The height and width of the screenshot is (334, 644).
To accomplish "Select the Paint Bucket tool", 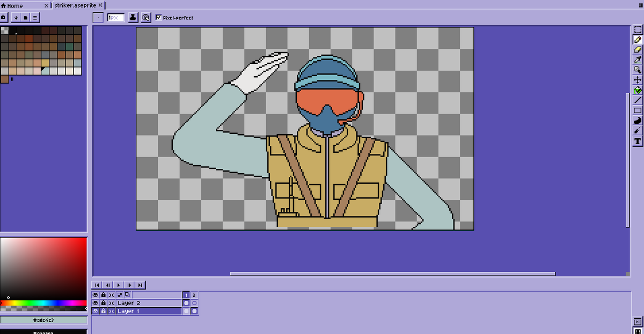I will [638, 90].
